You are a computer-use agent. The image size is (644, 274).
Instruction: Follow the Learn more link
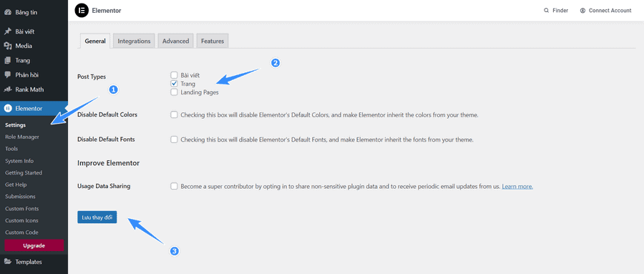click(517, 187)
